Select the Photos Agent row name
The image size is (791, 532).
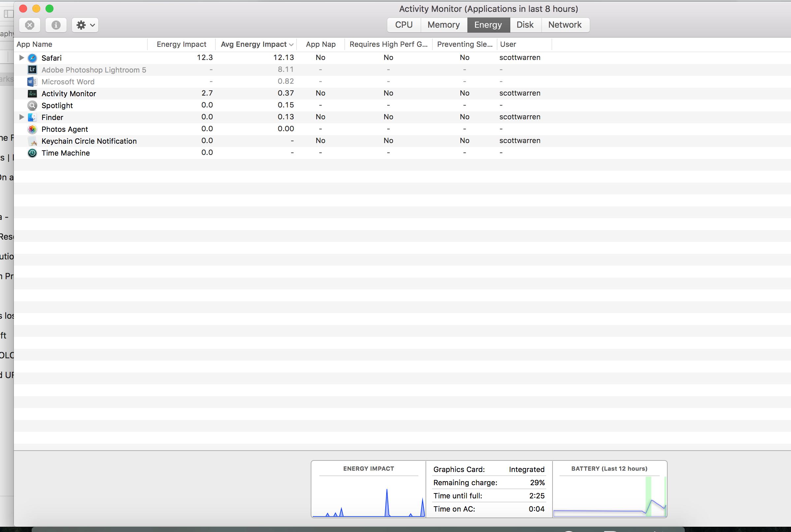coord(65,129)
